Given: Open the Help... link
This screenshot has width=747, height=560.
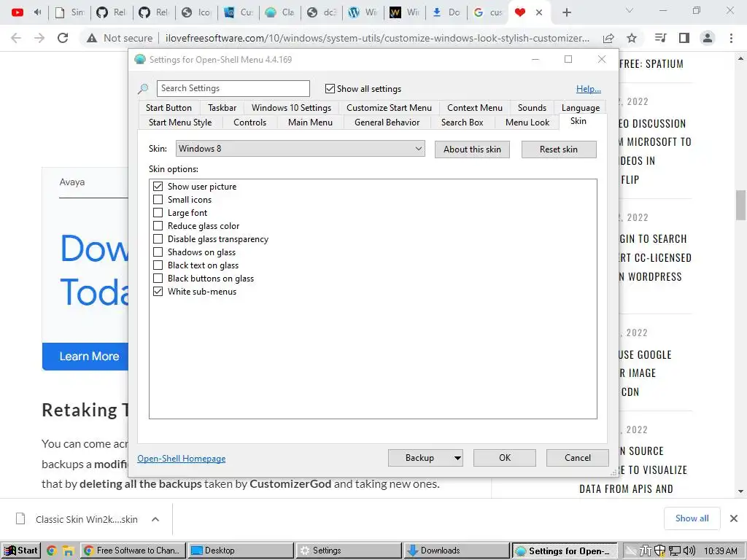Looking at the screenshot, I should [589, 88].
